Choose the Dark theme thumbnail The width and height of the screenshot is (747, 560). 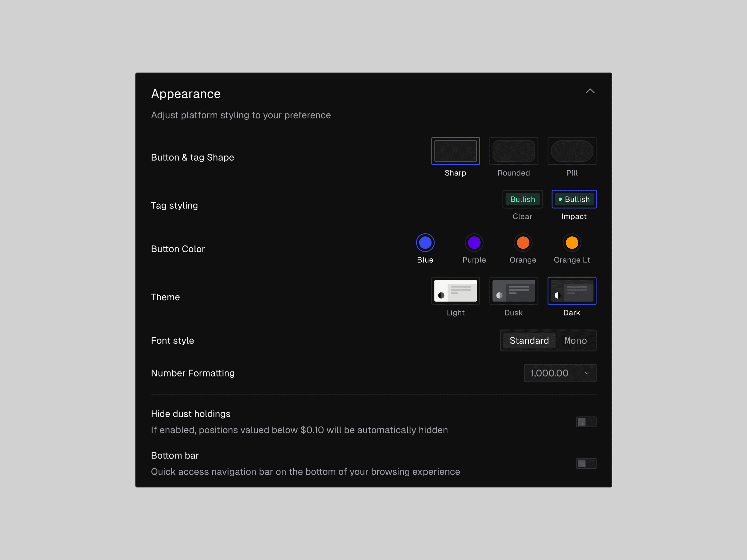[x=571, y=291]
